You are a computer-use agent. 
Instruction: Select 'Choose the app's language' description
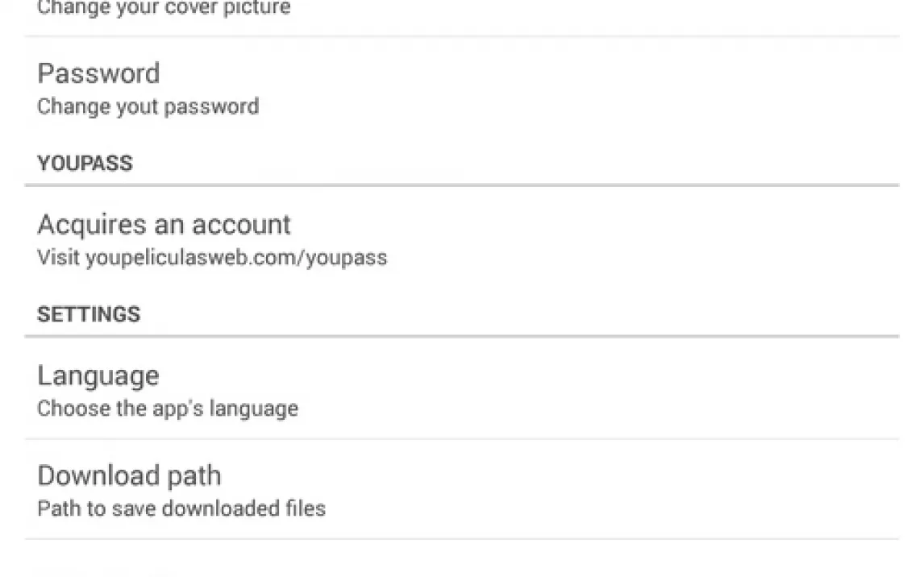[168, 409]
